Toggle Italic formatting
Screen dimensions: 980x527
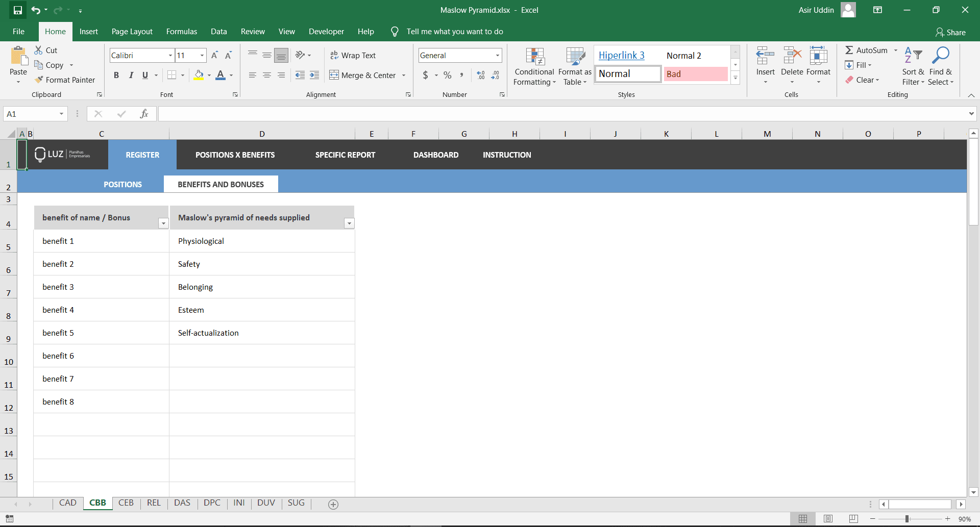point(131,75)
